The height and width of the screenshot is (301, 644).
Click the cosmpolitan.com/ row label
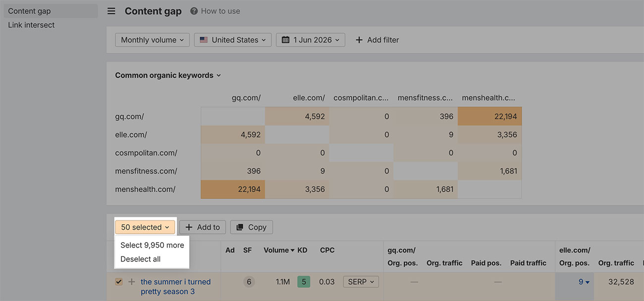tap(146, 153)
